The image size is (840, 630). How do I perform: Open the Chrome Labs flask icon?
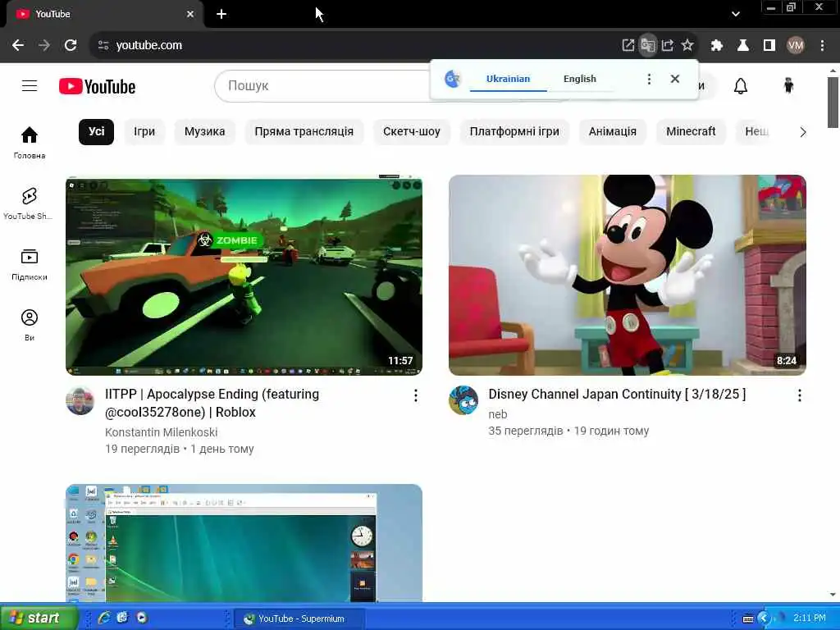[x=743, y=46]
